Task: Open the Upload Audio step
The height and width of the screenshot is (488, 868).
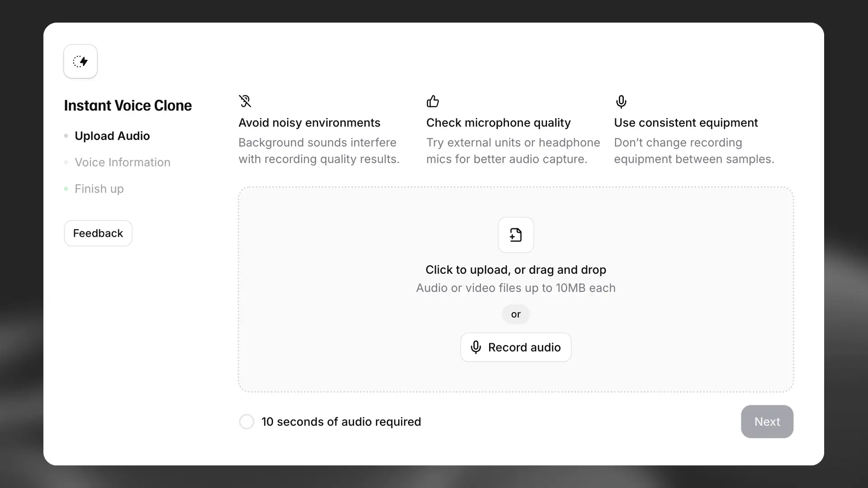Action: tap(112, 136)
